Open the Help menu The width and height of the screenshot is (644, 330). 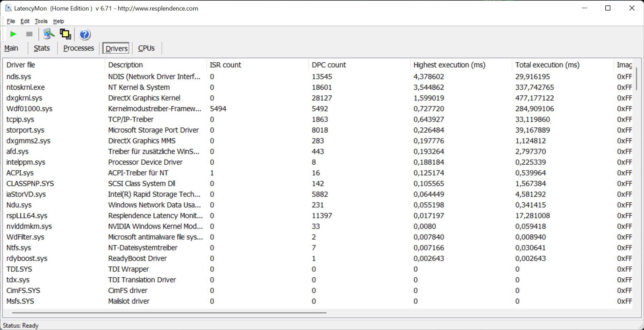(x=58, y=21)
